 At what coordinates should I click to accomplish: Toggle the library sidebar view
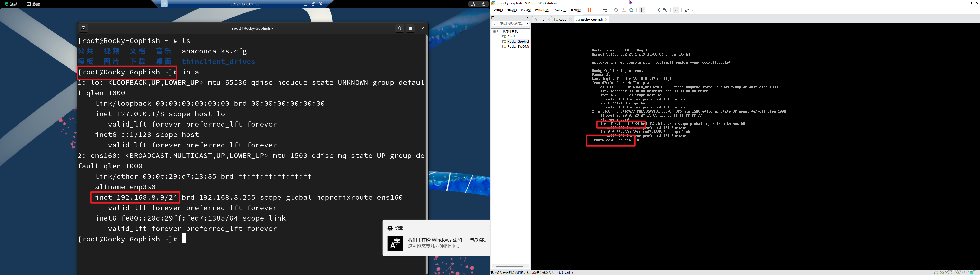pyautogui.click(x=642, y=10)
